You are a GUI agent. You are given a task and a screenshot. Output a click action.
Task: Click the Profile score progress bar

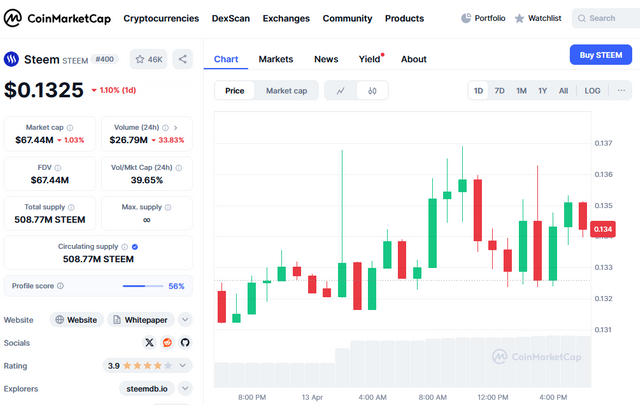[x=143, y=286]
